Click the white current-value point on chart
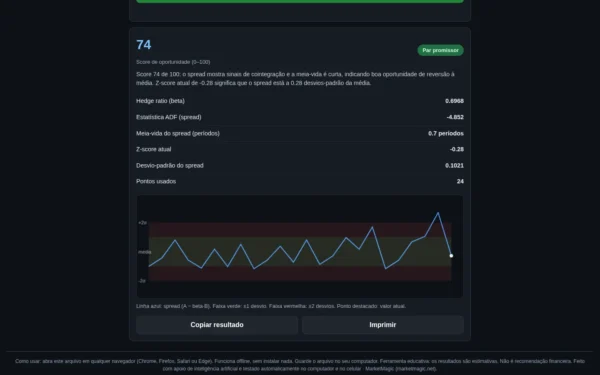 (451, 256)
